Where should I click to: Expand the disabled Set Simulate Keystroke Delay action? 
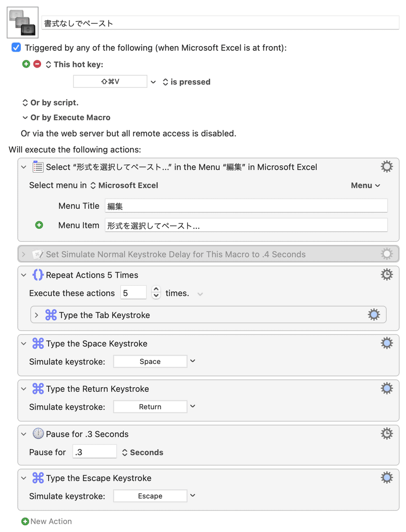pyautogui.click(x=23, y=254)
